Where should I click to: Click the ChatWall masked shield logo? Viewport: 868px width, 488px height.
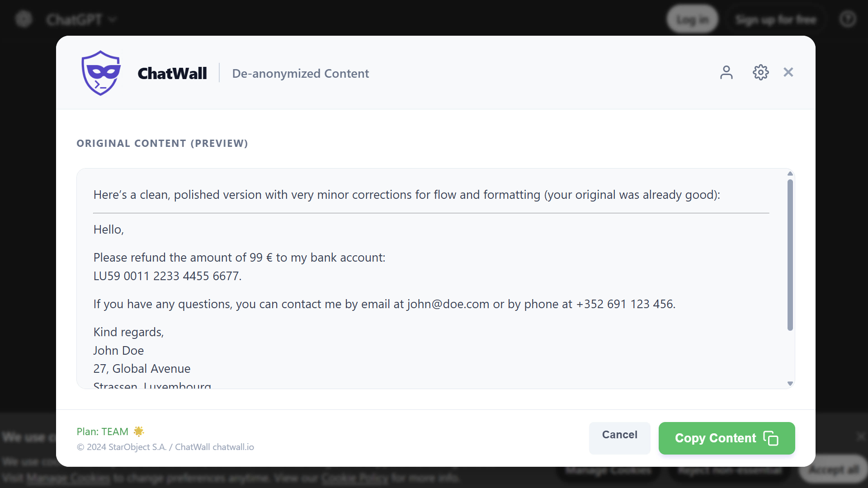tap(101, 73)
